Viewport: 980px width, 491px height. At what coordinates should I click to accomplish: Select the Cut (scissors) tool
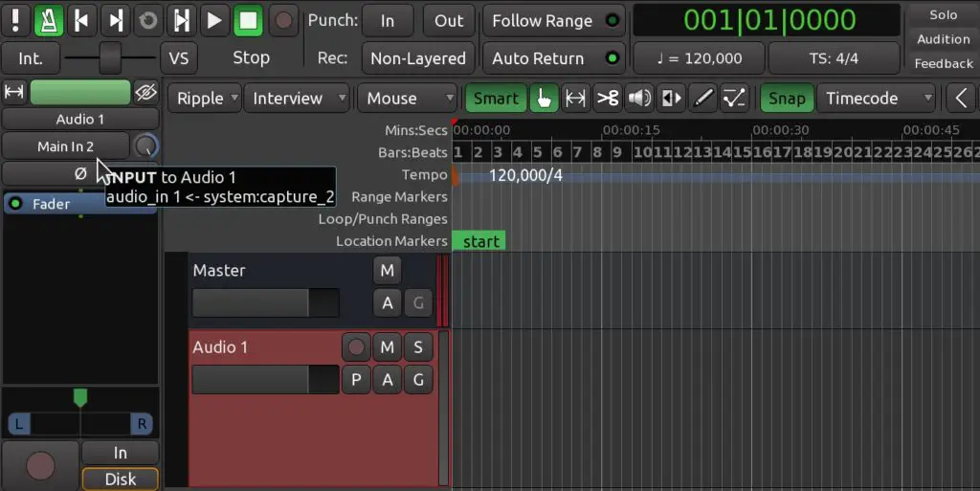(608, 98)
